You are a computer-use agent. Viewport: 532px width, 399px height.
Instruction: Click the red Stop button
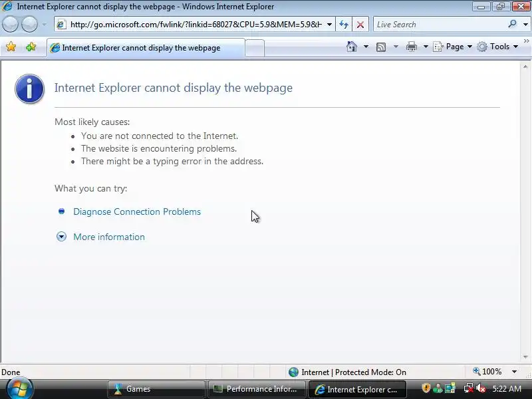tap(360, 25)
